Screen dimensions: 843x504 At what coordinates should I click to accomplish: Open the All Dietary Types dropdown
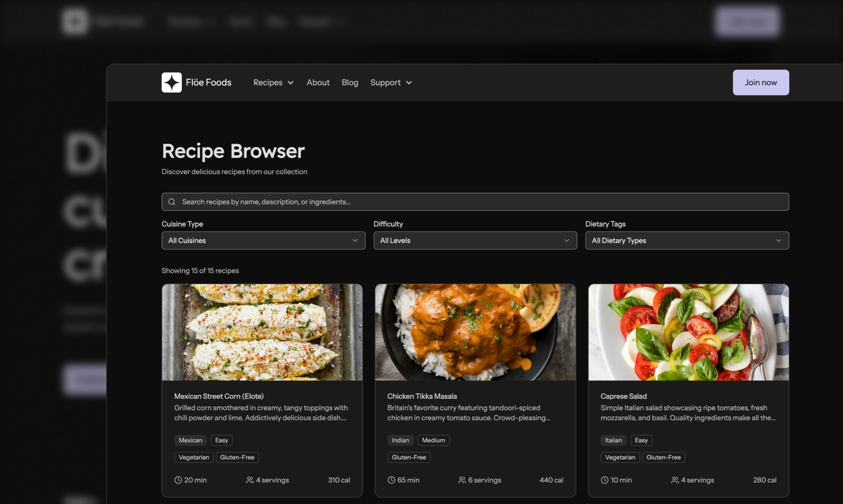[687, 240]
